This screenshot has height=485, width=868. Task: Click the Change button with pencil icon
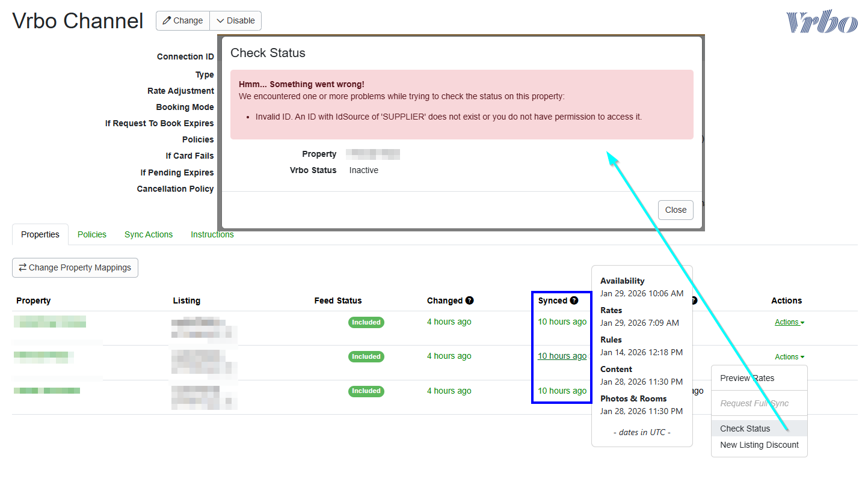(x=183, y=20)
